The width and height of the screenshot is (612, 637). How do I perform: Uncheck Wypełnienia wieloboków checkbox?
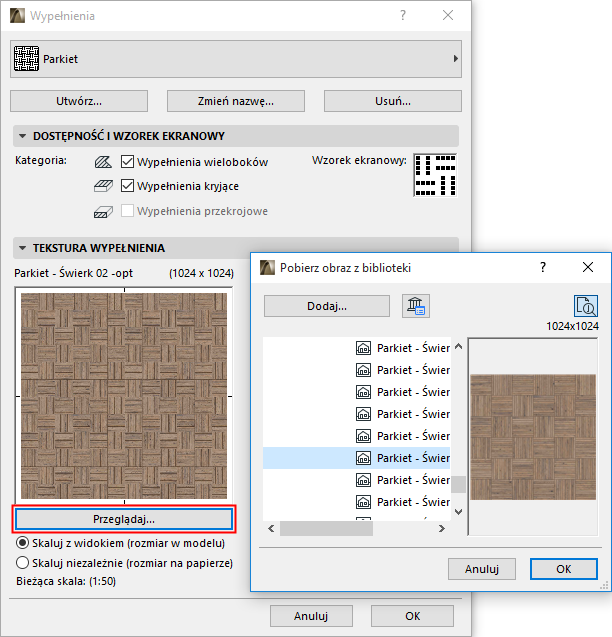tap(127, 162)
